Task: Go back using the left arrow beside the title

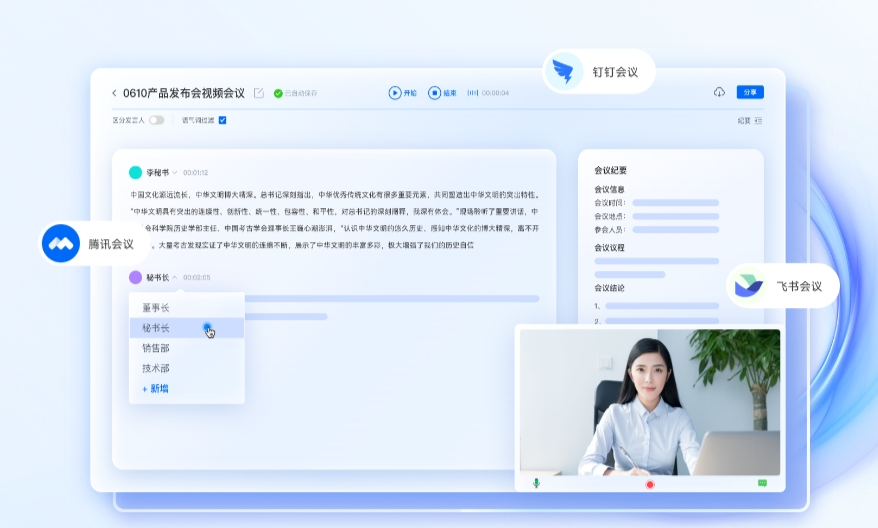Action: click(114, 93)
